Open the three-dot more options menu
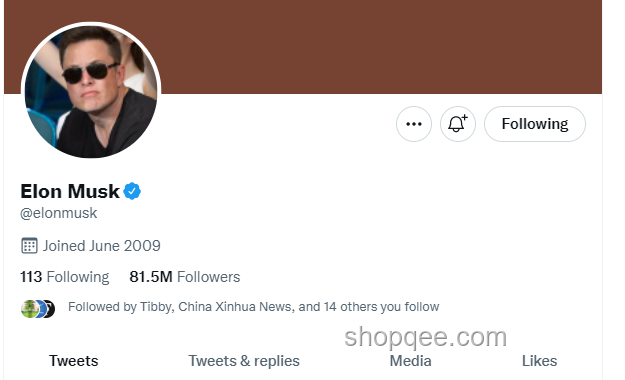The height and width of the screenshot is (380, 625). [414, 124]
